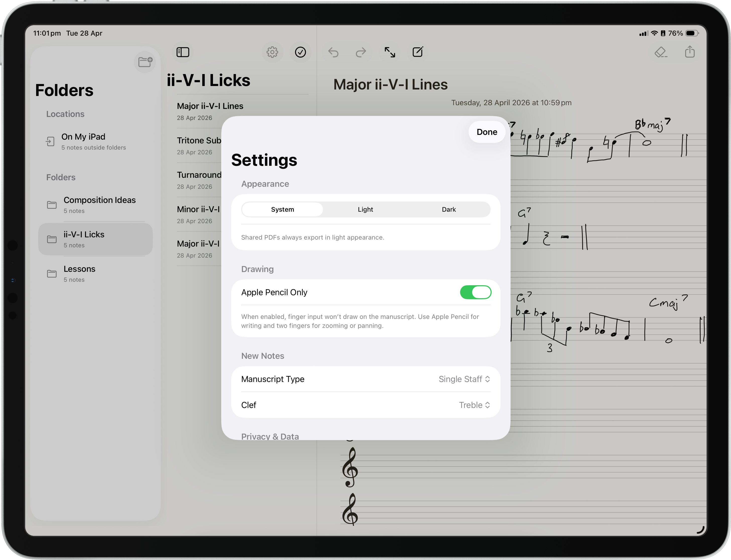Screen dimensions: 731x560
Task: Click the Lessons folder icon
Action: point(52,274)
